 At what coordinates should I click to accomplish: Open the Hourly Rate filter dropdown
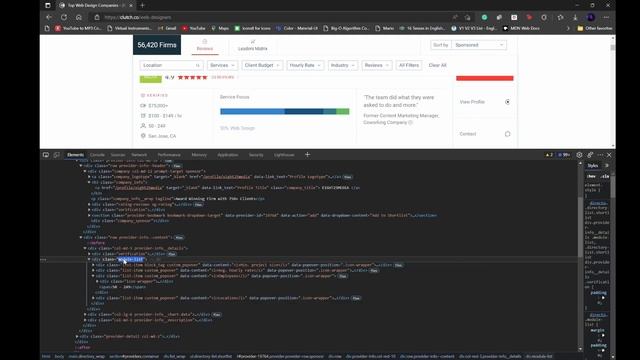click(305, 65)
